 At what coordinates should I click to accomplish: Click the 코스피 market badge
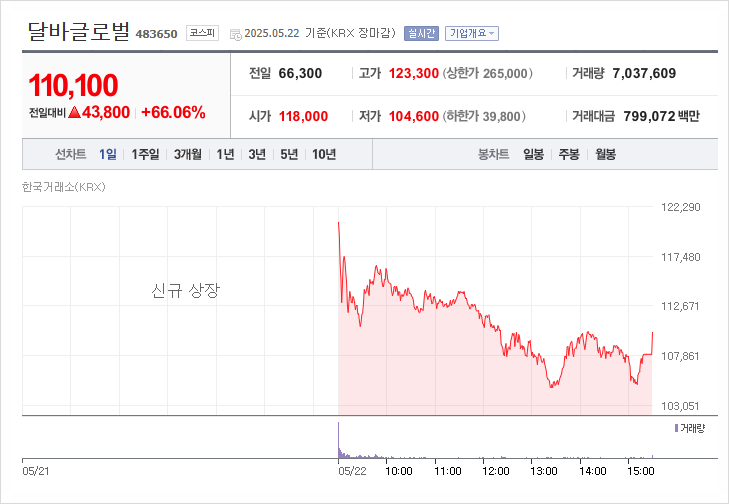tap(202, 33)
